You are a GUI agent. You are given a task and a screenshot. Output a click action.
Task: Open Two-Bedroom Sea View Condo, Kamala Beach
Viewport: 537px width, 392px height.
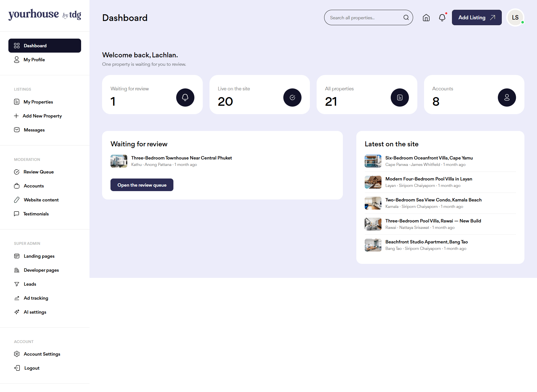click(x=434, y=200)
